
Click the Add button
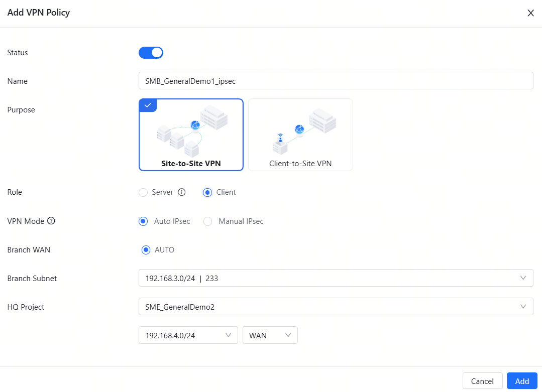tap(522, 381)
